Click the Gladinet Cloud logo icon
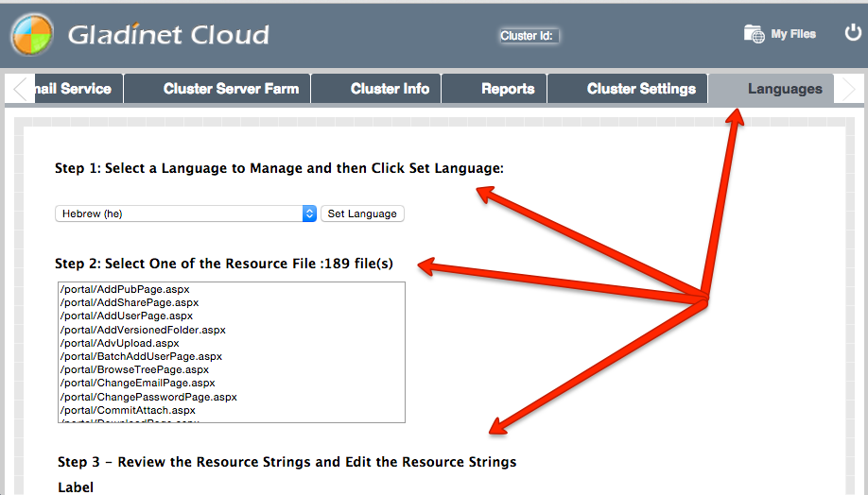This screenshot has height=495, width=868. click(32, 34)
